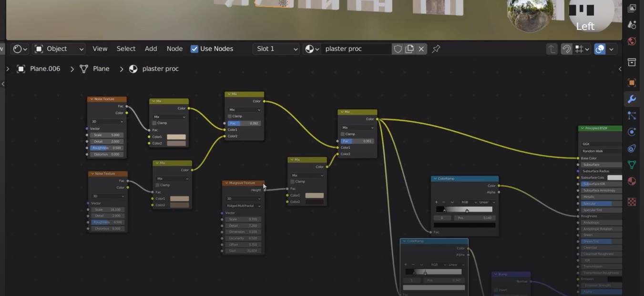Open the Node menu
Viewport: 644px width, 296px height.
[174, 49]
